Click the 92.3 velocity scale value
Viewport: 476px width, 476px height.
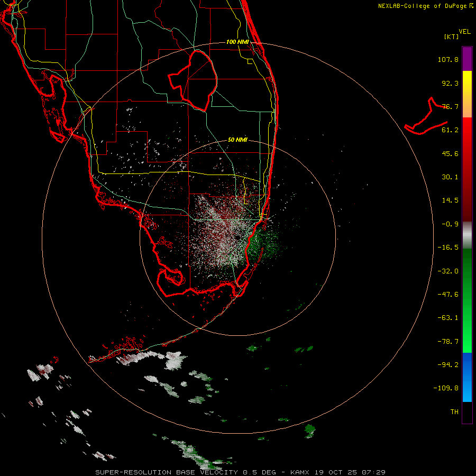450,83
